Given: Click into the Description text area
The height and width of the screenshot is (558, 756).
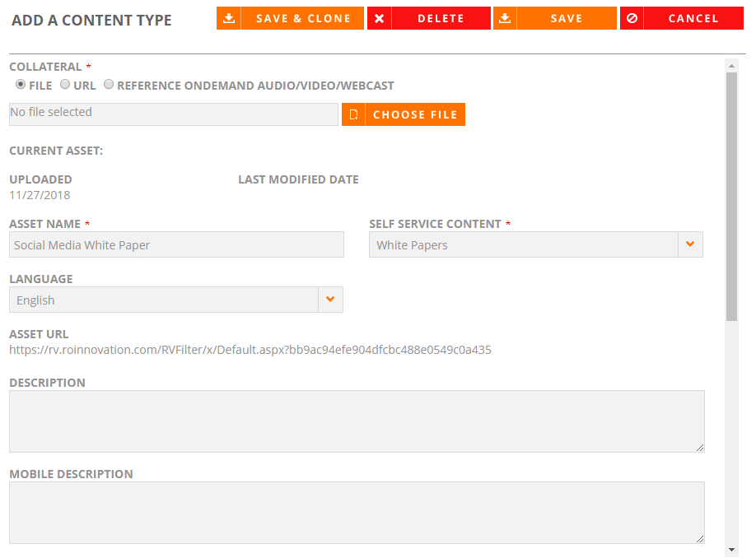Looking at the screenshot, I should [x=357, y=421].
